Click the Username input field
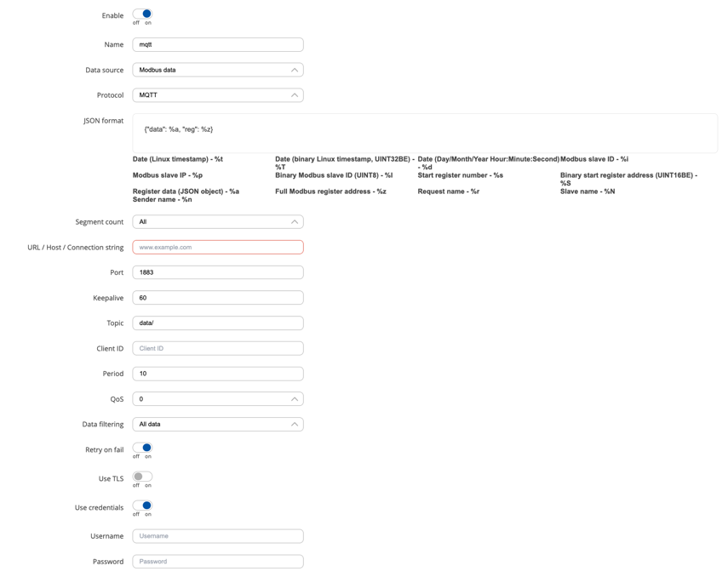Image resolution: width=728 pixels, height=577 pixels. (x=217, y=536)
